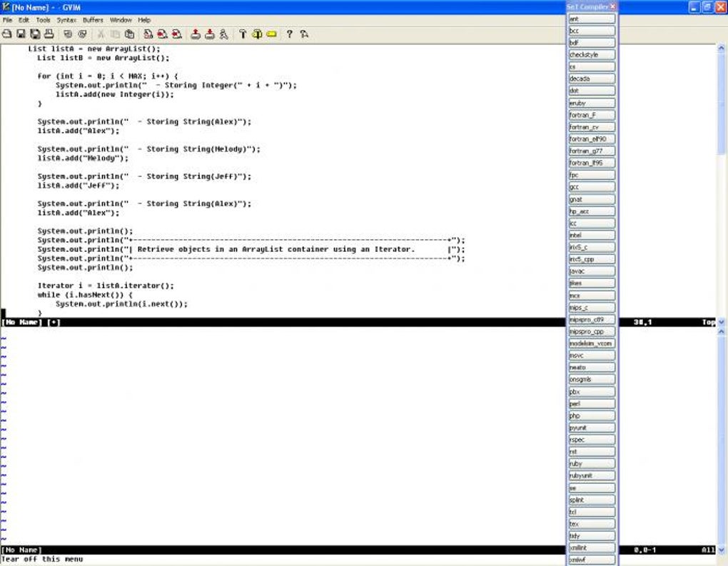
Task: Click the bottom window scrollbar down arrow
Action: tap(721, 550)
